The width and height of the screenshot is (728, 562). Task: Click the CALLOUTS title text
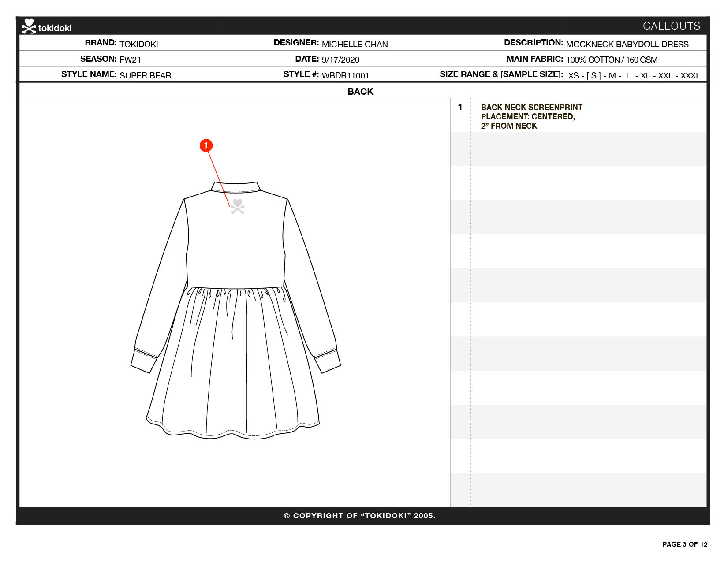point(671,26)
